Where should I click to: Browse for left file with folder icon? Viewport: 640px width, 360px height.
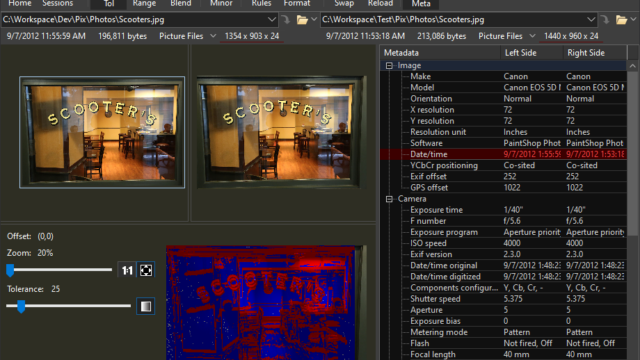pyautogui.click(x=302, y=20)
